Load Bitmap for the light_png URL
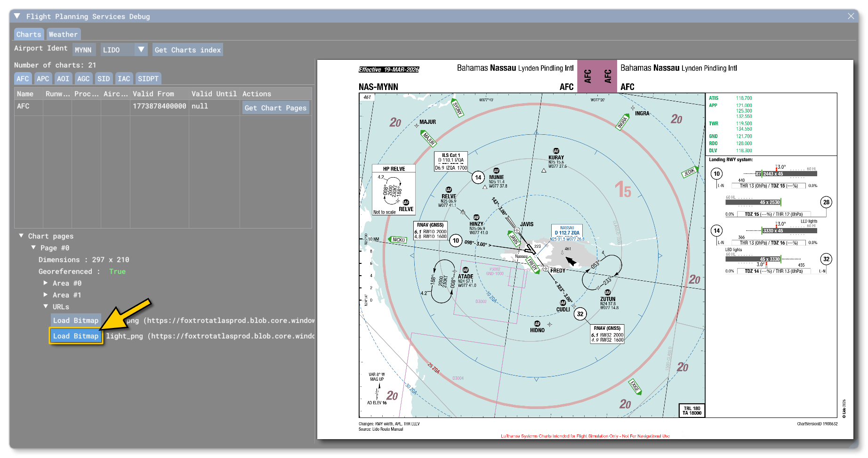The image size is (868, 458). [x=76, y=336]
